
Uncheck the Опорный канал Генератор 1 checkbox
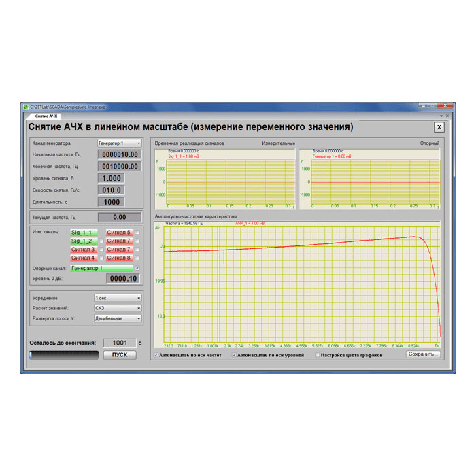point(137,269)
